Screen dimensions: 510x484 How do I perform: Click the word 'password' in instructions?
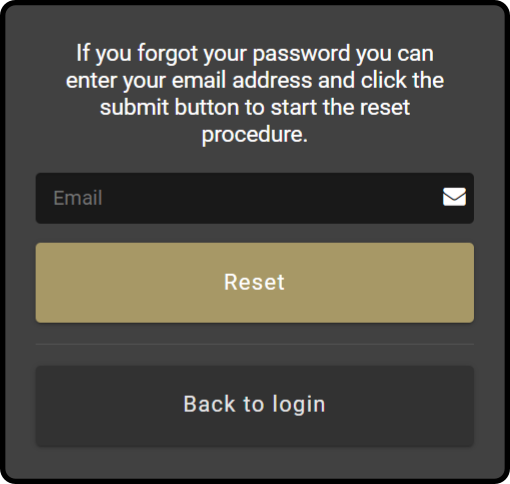[301, 54]
